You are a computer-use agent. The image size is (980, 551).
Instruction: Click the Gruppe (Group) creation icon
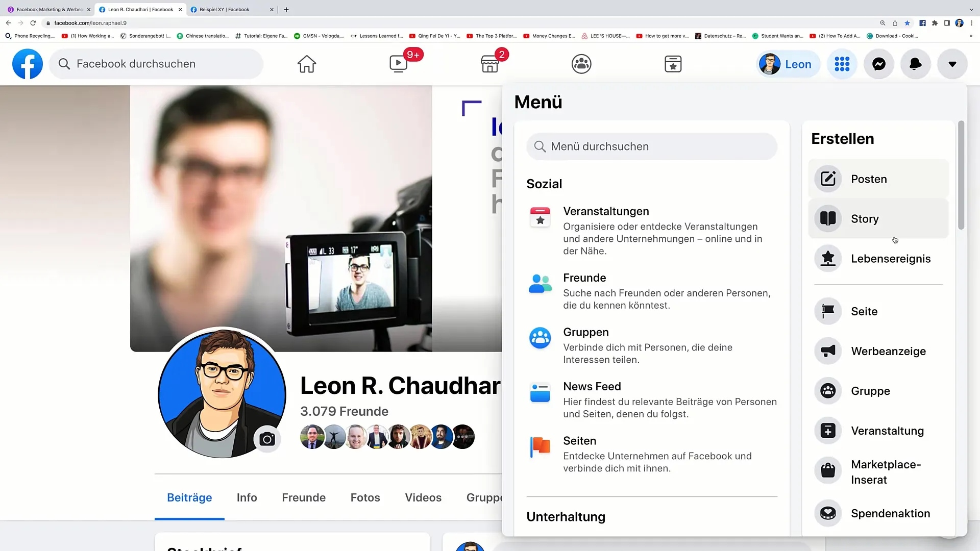tap(828, 391)
